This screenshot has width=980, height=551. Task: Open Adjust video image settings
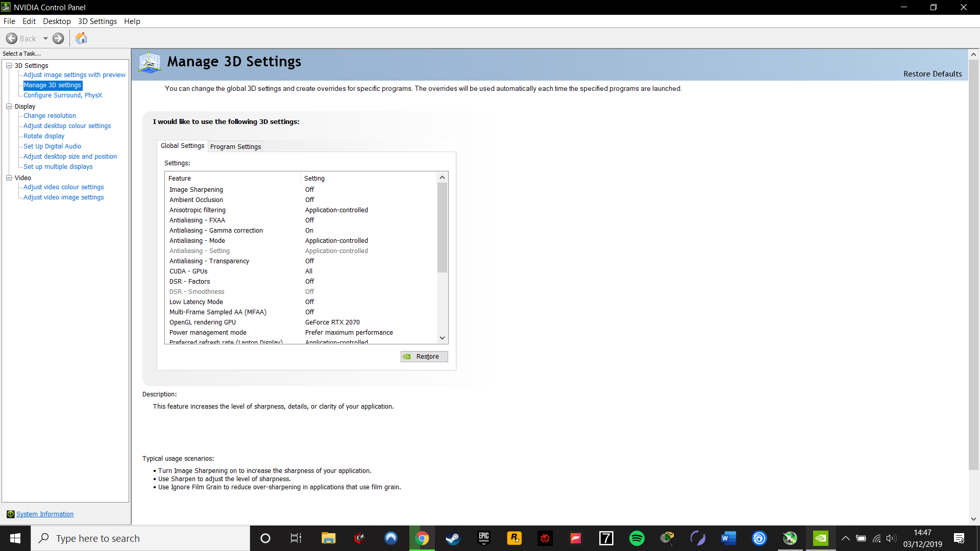tap(64, 197)
